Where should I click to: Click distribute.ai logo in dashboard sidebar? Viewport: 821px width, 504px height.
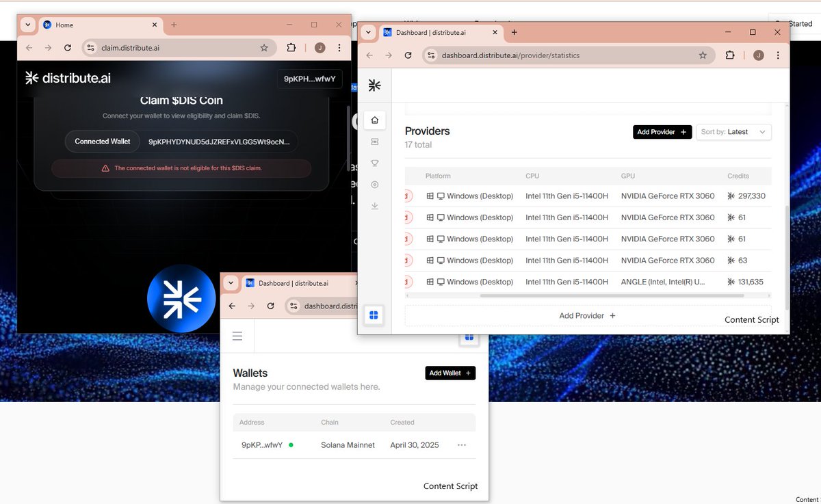[374, 85]
